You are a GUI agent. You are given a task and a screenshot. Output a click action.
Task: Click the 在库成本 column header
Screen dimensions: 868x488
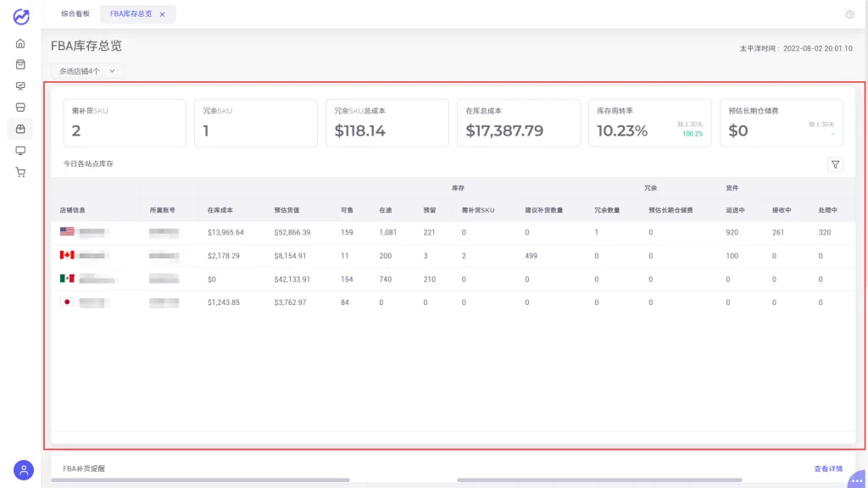tap(220, 210)
